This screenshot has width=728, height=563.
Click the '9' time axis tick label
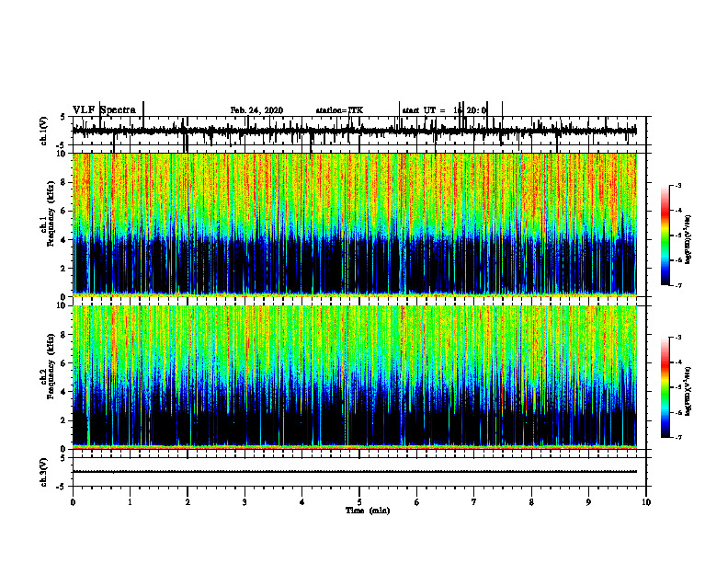click(x=588, y=502)
